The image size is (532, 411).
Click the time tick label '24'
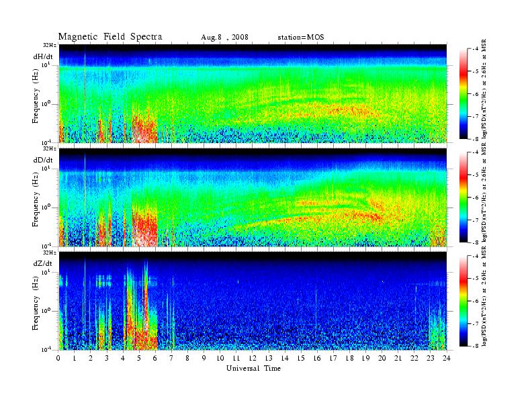coord(447,358)
